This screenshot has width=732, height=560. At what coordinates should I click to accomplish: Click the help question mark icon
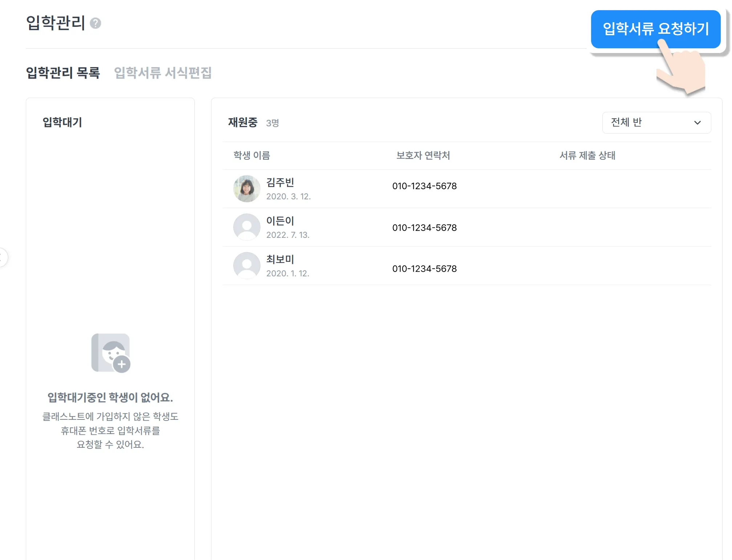click(x=95, y=23)
